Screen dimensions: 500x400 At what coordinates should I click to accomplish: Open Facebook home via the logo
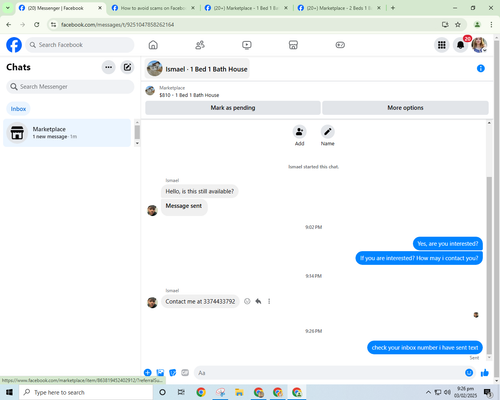[14, 45]
